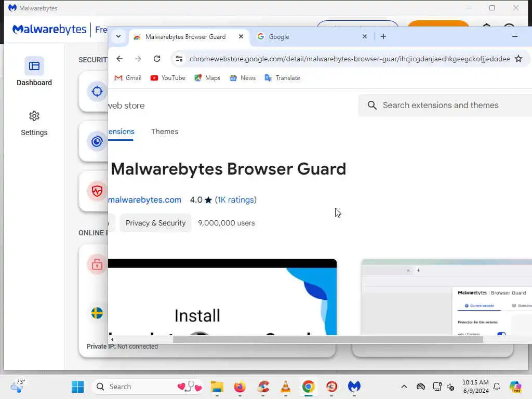Screen dimensions: 532x399
Task: Click the horizontal scrollbar in Chrome
Action: (x=328, y=339)
